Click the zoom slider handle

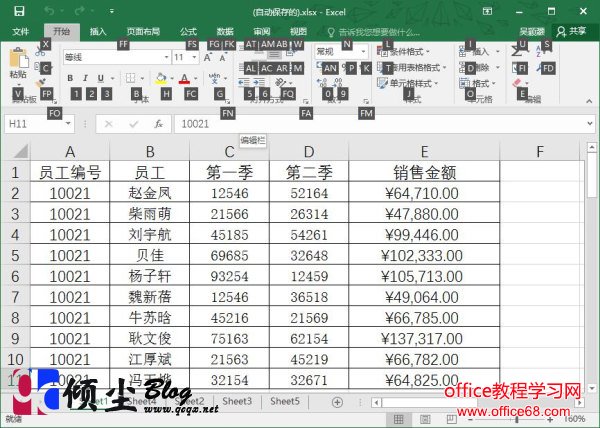click(x=517, y=420)
